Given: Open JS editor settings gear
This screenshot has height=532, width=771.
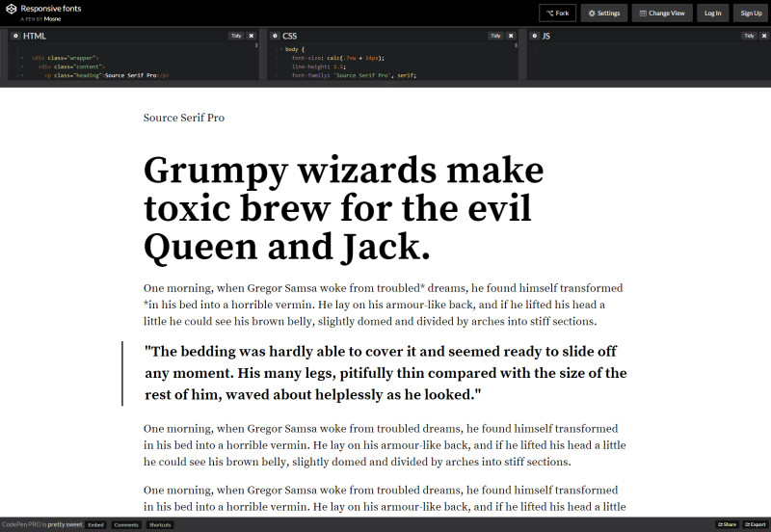Looking at the screenshot, I should pyautogui.click(x=534, y=36).
